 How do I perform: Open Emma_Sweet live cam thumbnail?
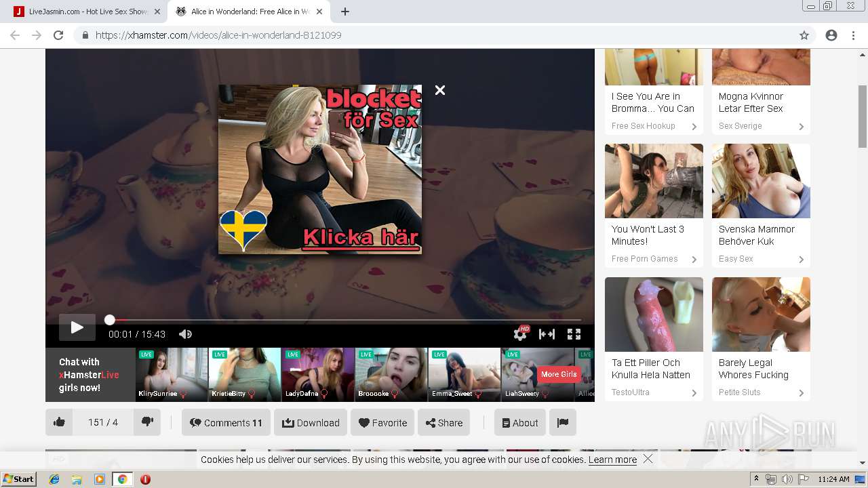465,375
